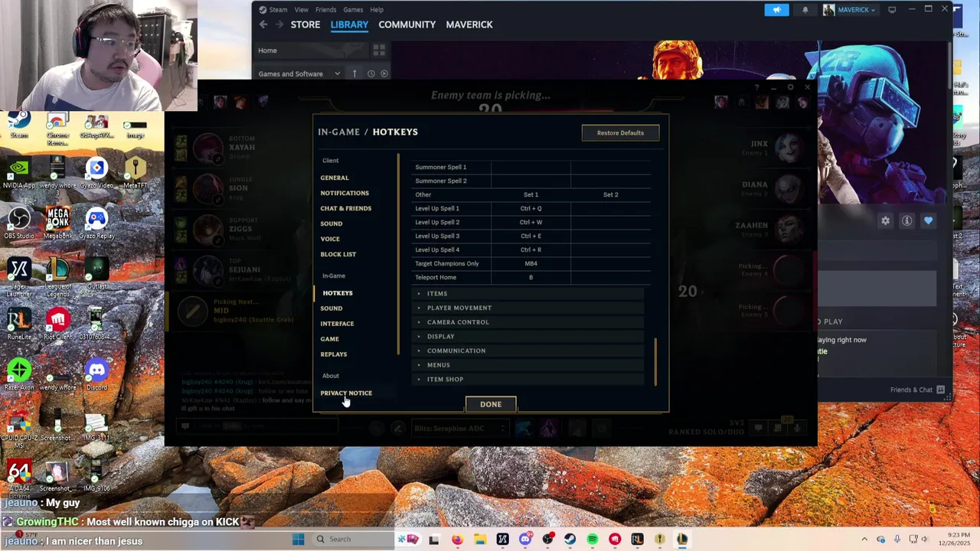Favorite the game with heart icon
This screenshot has height=551, width=980.
928,220
